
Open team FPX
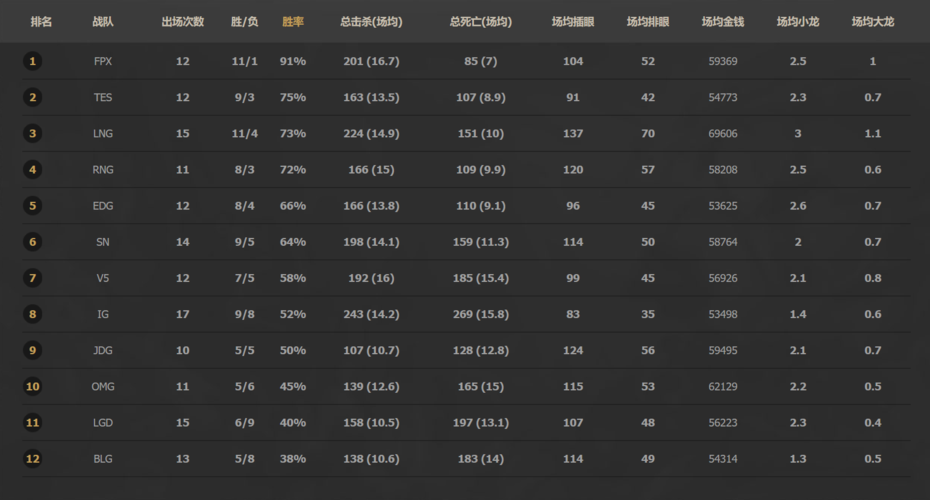[x=103, y=61]
